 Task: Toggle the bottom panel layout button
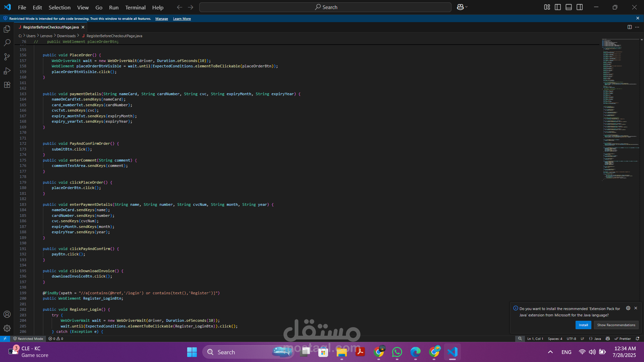569,7
